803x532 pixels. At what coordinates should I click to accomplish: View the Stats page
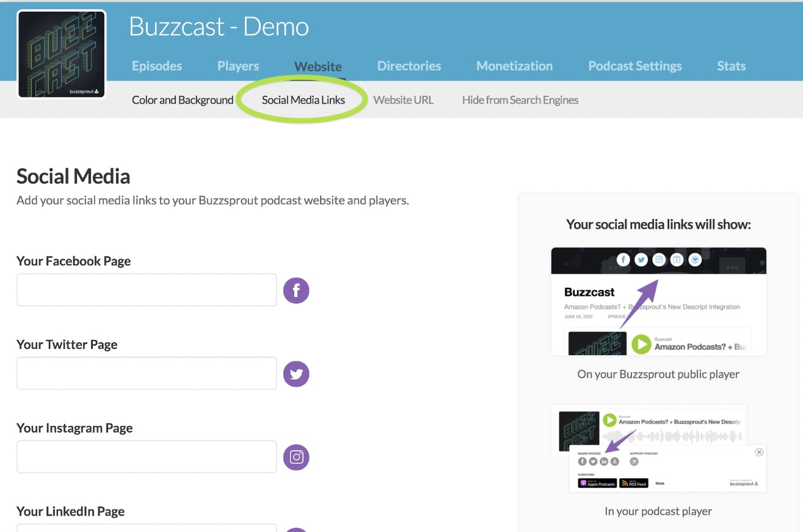(x=731, y=65)
